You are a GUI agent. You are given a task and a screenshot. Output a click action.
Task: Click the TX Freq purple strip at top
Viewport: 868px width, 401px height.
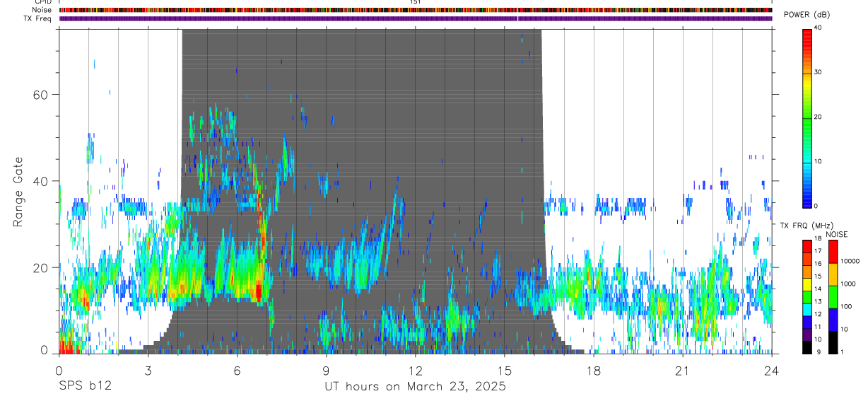[x=416, y=18]
